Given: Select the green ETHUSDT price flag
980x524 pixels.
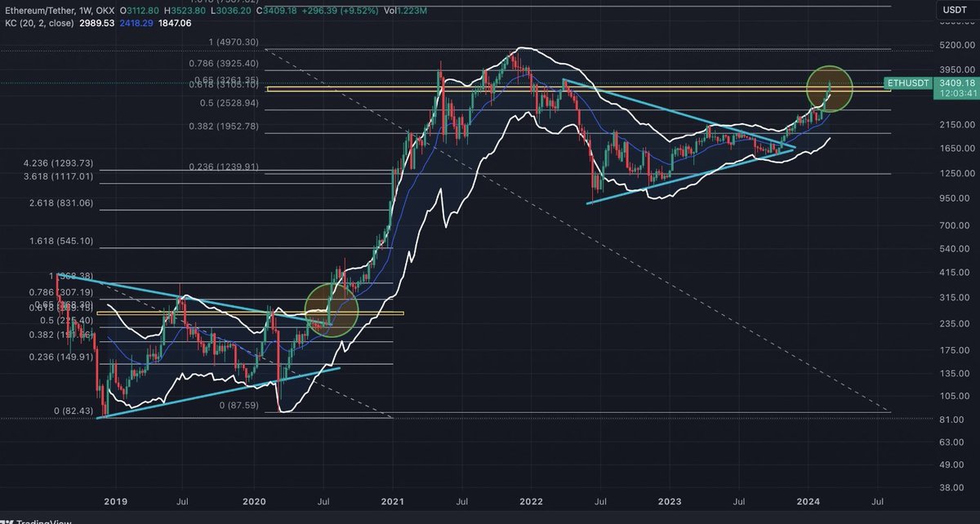Looking at the screenshot, I should pos(906,83).
